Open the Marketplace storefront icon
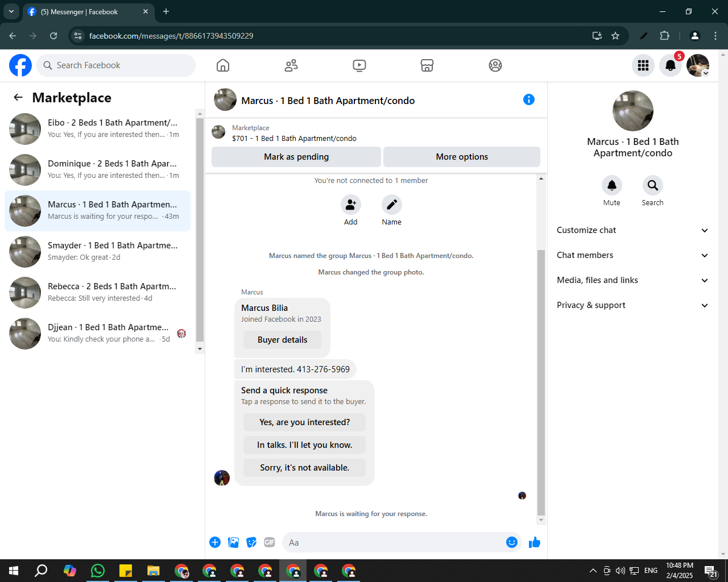The image size is (728, 582). [427, 65]
